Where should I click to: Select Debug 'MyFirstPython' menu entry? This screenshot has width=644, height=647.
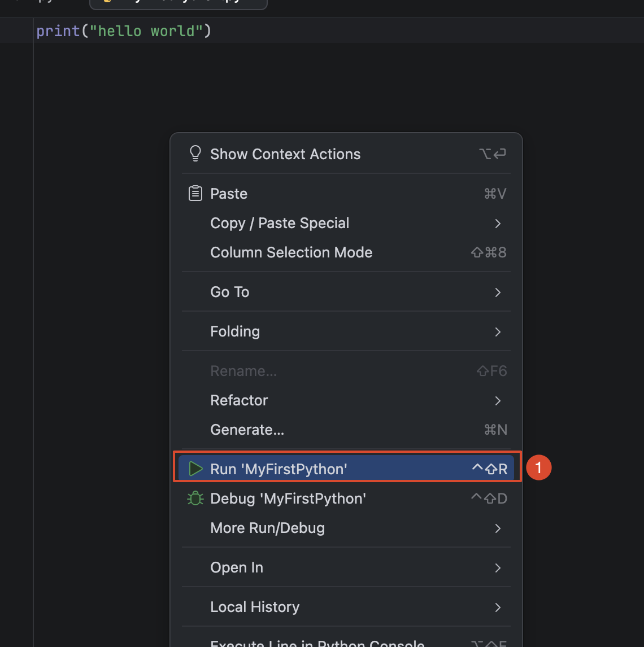[346, 499]
